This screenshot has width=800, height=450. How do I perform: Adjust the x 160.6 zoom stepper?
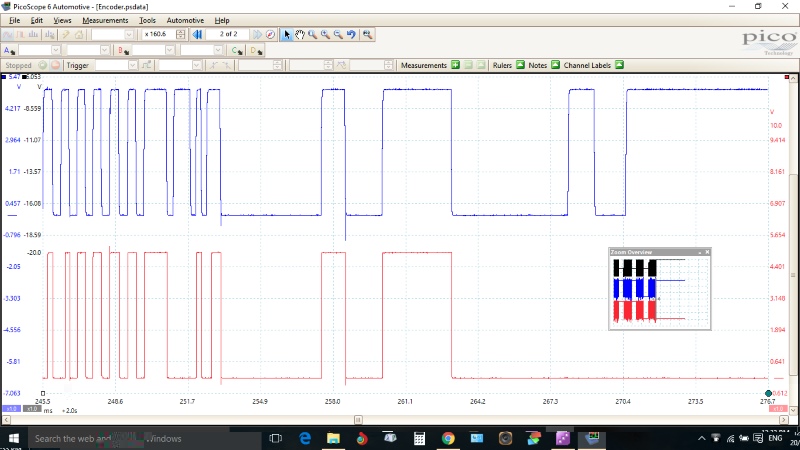click(x=181, y=34)
